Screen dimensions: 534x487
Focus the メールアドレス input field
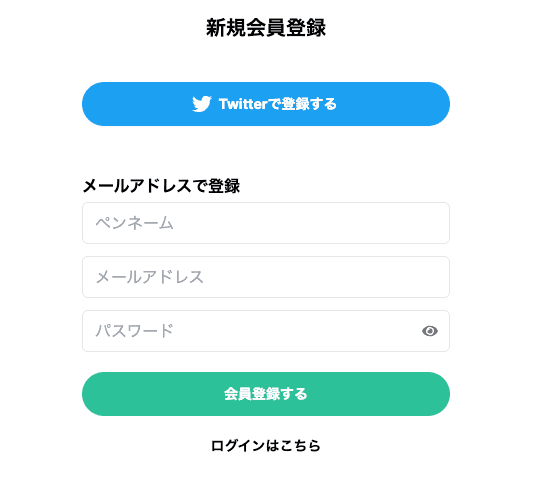[x=266, y=277]
